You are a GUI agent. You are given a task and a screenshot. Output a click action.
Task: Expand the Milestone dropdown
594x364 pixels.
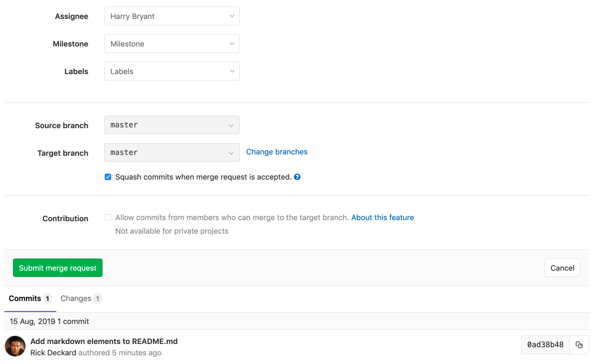(x=171, y=44)
